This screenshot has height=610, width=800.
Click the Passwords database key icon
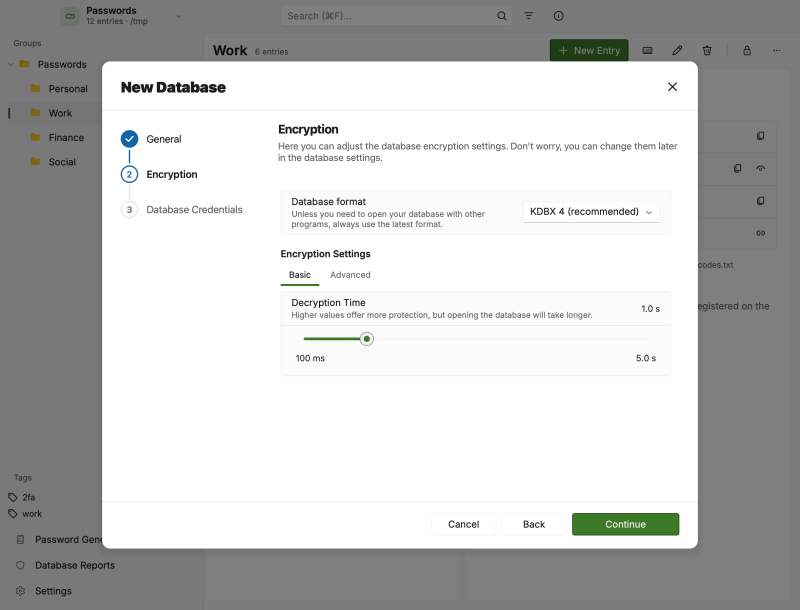tap(70, 16)
